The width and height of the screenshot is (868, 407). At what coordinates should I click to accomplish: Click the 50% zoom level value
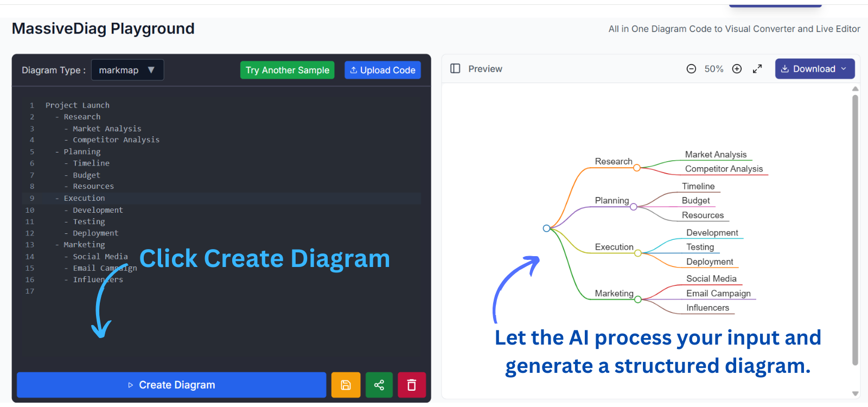(714, 69)
